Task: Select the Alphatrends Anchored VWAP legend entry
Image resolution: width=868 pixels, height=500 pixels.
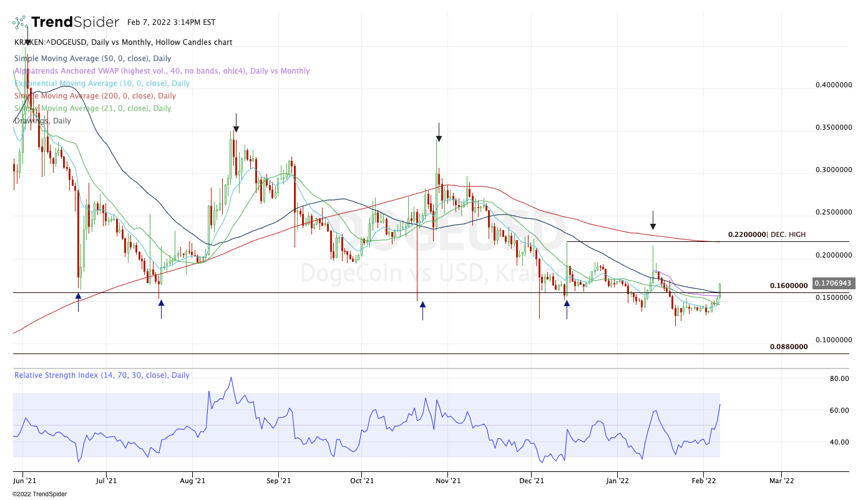Action: coord(162,70)
